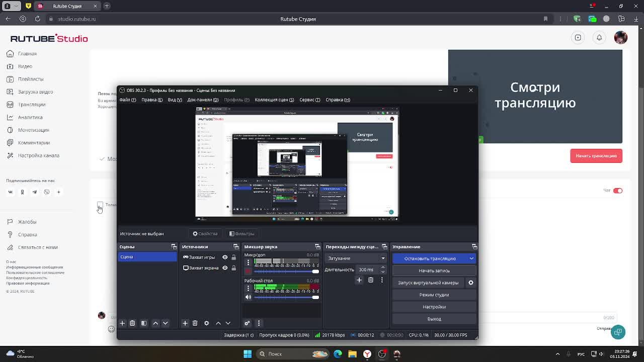Open the Правка menu in OBS

[152, 100]
